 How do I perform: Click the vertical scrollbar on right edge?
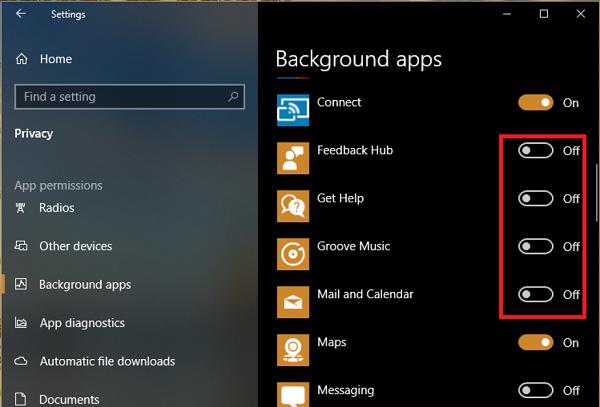pyautogui.click(x=596, y=185)
